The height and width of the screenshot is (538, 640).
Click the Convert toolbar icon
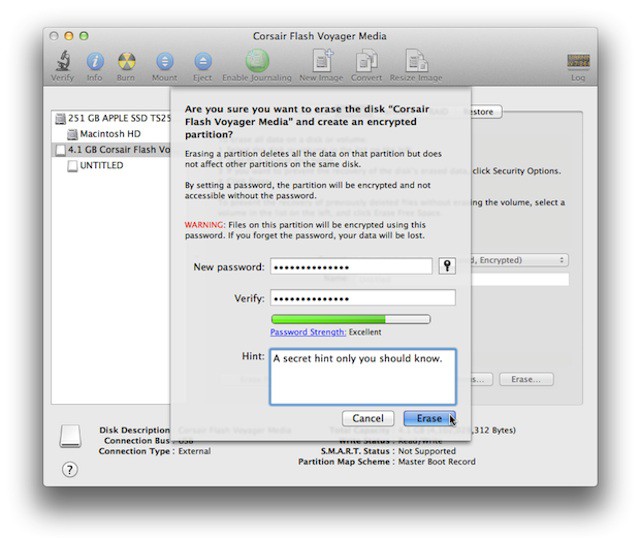click(365, 61)
